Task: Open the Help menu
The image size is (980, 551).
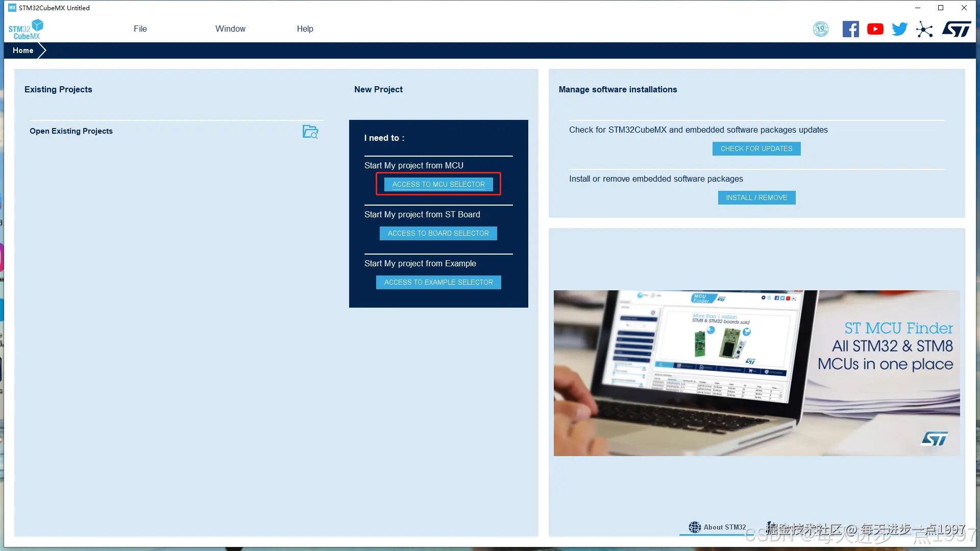Action: pyautogui.click(x=305, y=29)
